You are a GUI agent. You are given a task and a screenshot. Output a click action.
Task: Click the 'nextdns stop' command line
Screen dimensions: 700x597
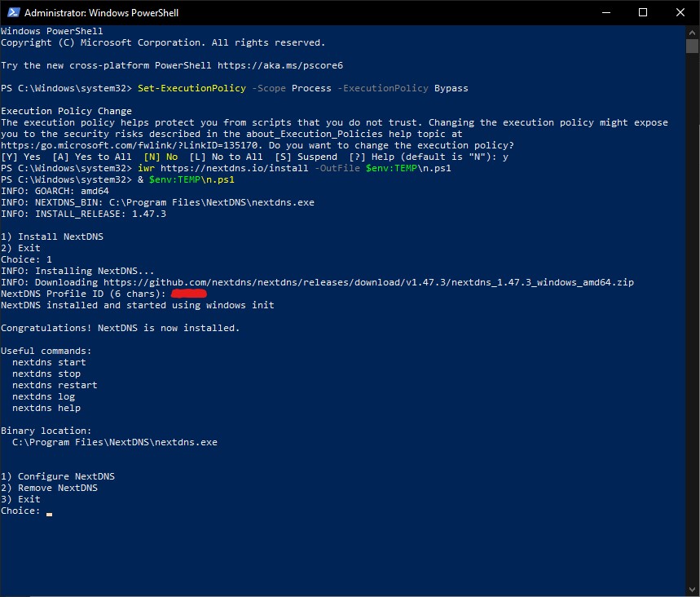[x=46, y=374]
